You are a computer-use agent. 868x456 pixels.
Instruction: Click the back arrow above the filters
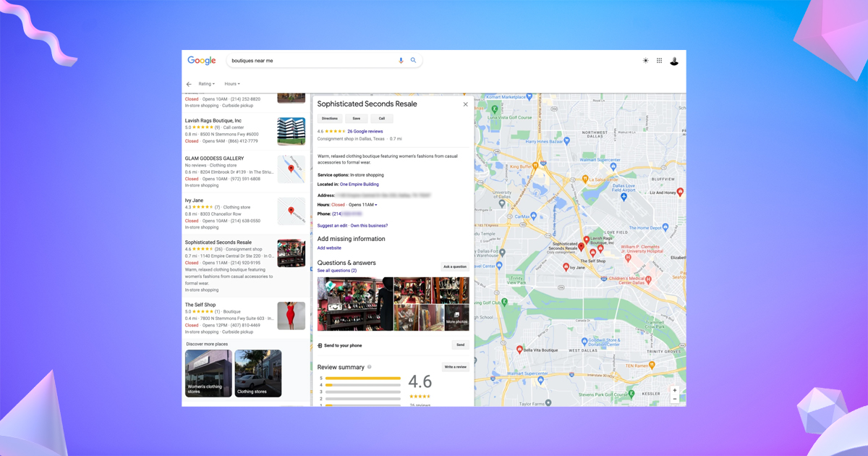tap(189, 83)
